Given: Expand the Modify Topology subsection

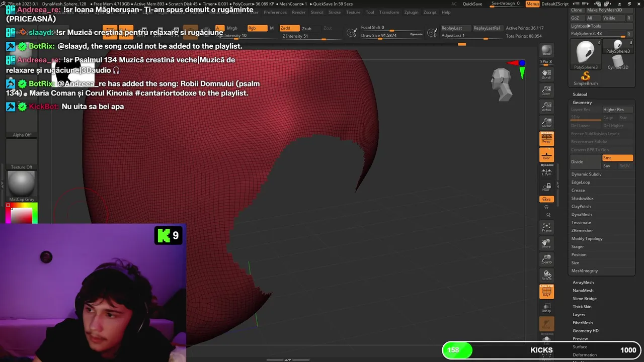Looking at the screenshot, I should [587, 238].
